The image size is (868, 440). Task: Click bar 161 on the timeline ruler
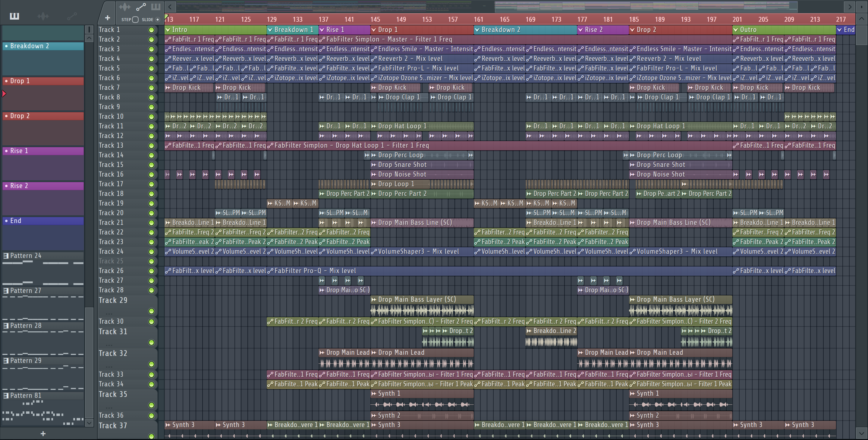(479, 20)
